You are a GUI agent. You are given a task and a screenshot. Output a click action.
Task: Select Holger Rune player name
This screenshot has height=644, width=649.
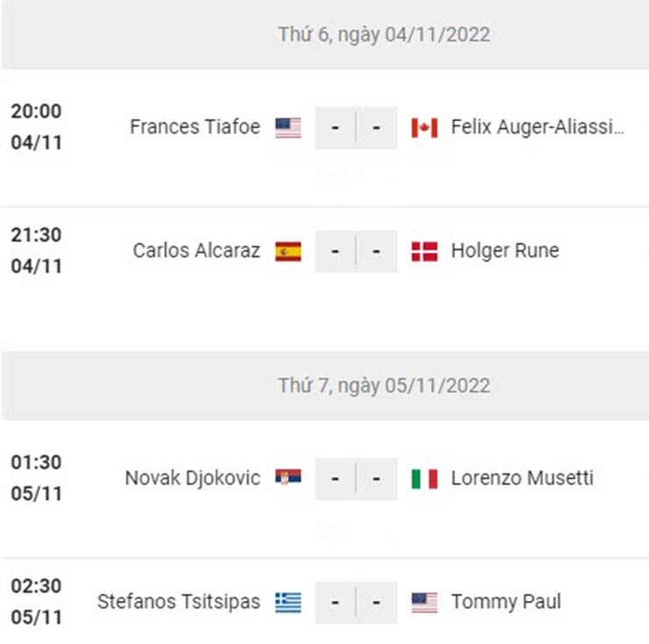[x=505, y=251]
